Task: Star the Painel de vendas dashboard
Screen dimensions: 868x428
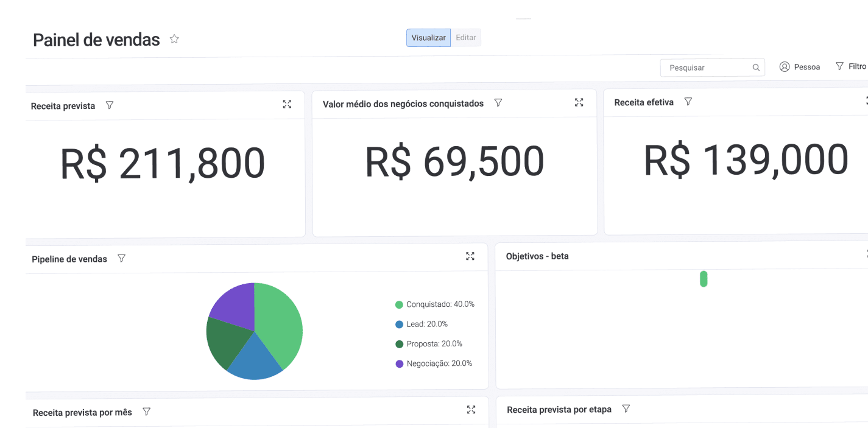Action: coord(174,39)
